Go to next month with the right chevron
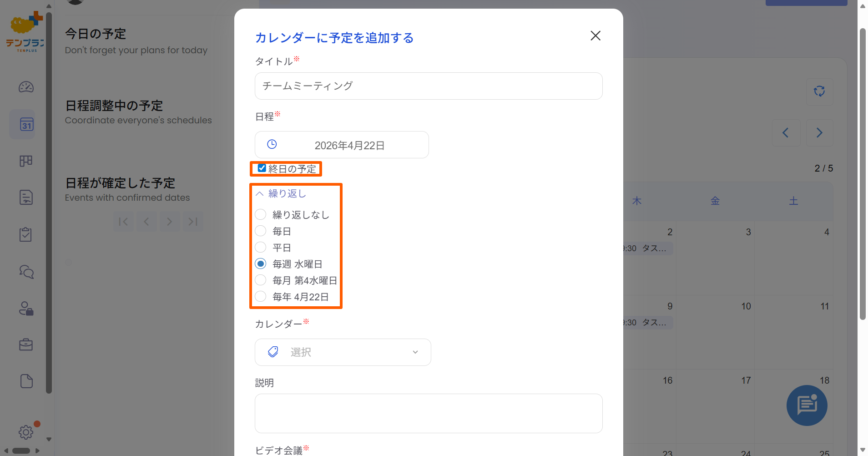Viewport: 868px width, 456px height. click(819, 132)
